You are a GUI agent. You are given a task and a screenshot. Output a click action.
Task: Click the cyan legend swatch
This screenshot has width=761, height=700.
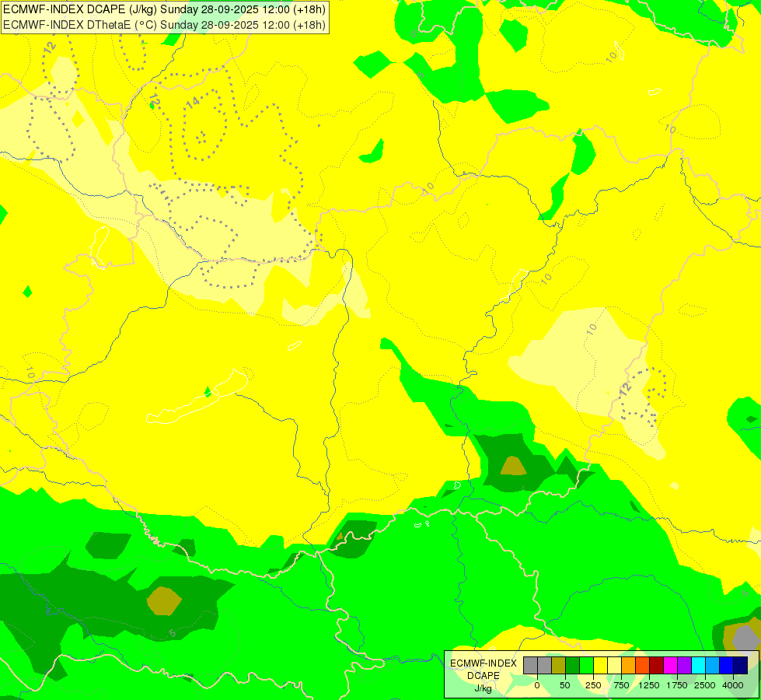point(698,665)
